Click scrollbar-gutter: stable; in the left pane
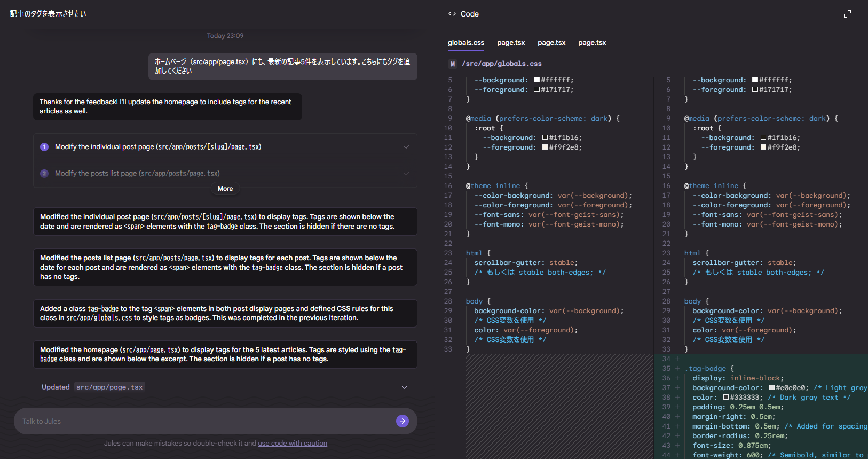 526,263
